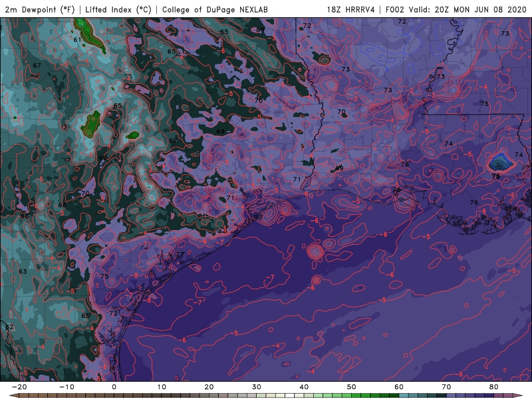Click the '62' dewpoint value on map
Viewport: 532px width, 399px height.
9,327
